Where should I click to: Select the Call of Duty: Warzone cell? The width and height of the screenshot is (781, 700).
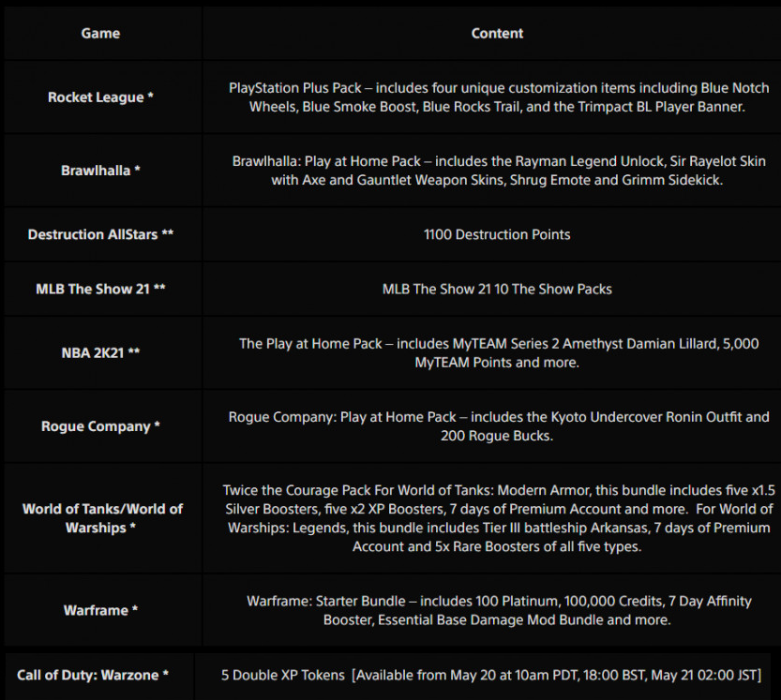tap(93, 676)
